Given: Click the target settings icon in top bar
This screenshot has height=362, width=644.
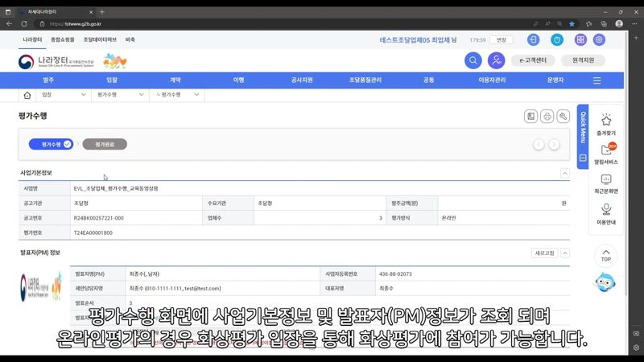Looking at the screenshot, I should (x=599, y=39).
